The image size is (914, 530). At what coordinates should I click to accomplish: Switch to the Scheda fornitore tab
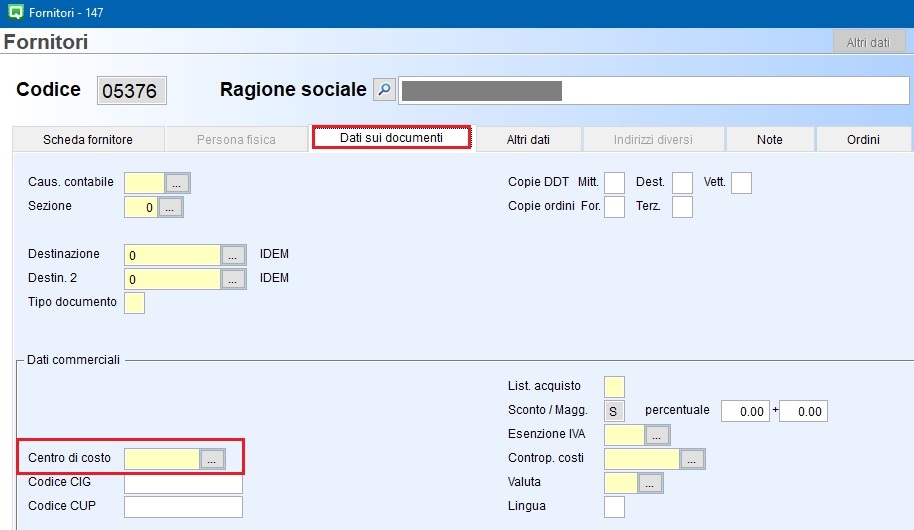point(88,139)
